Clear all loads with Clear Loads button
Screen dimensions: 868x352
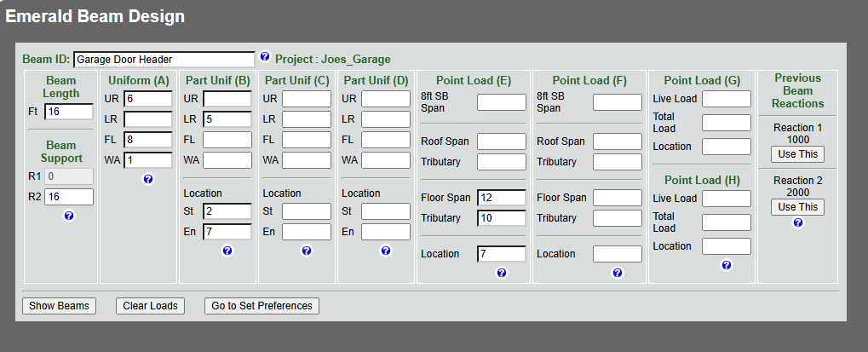click(x=150, y=305)
